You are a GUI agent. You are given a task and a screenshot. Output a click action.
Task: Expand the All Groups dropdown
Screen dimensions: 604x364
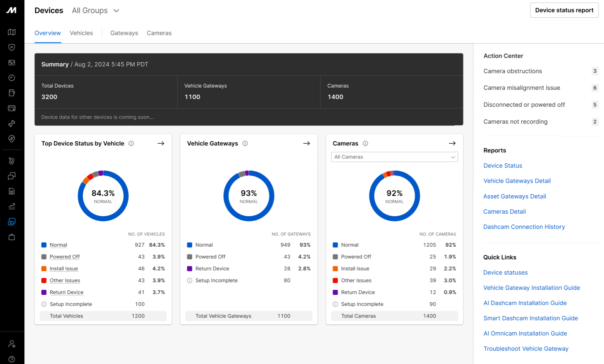click(x=96, y=11)
